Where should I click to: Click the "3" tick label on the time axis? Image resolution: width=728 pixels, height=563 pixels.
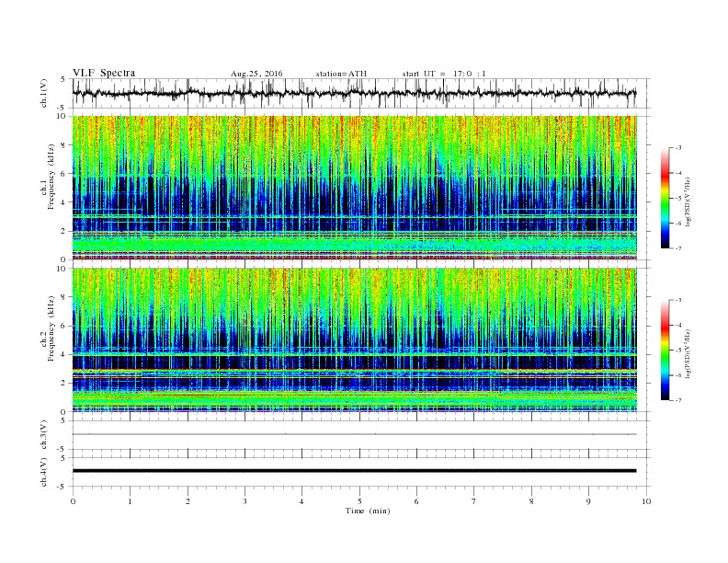[245, 501]
